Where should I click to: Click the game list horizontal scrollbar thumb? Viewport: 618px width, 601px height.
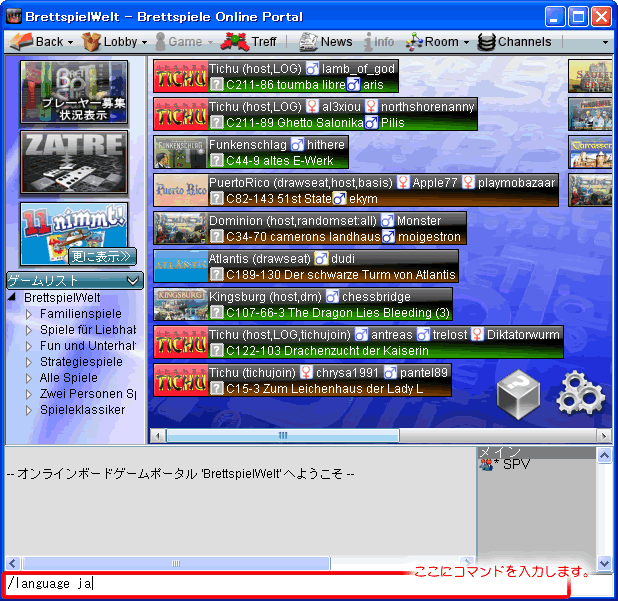(x=283, y=435)
